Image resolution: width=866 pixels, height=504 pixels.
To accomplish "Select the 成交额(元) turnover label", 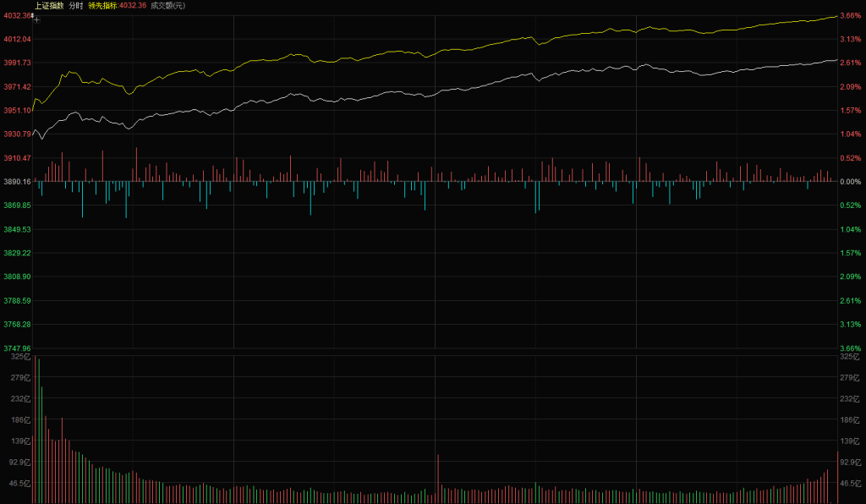I will click(x=167, y=5).
